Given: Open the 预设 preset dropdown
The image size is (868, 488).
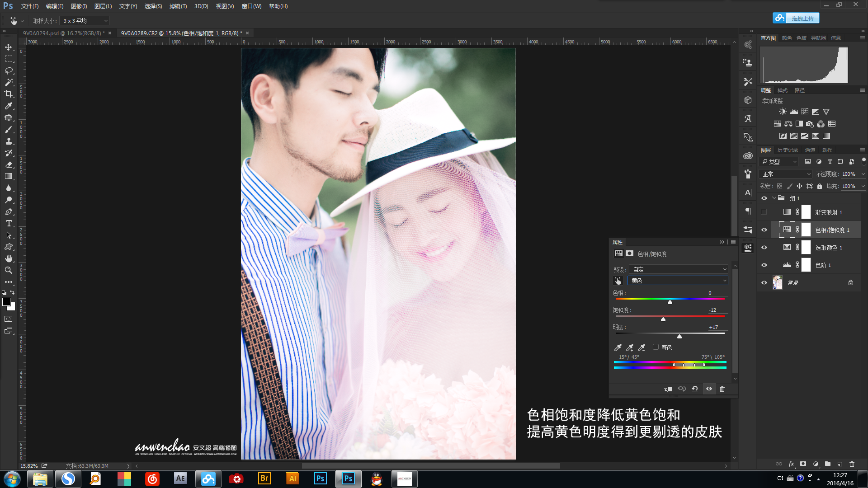Looking at the screenshot, I should [x=678, y=269].
